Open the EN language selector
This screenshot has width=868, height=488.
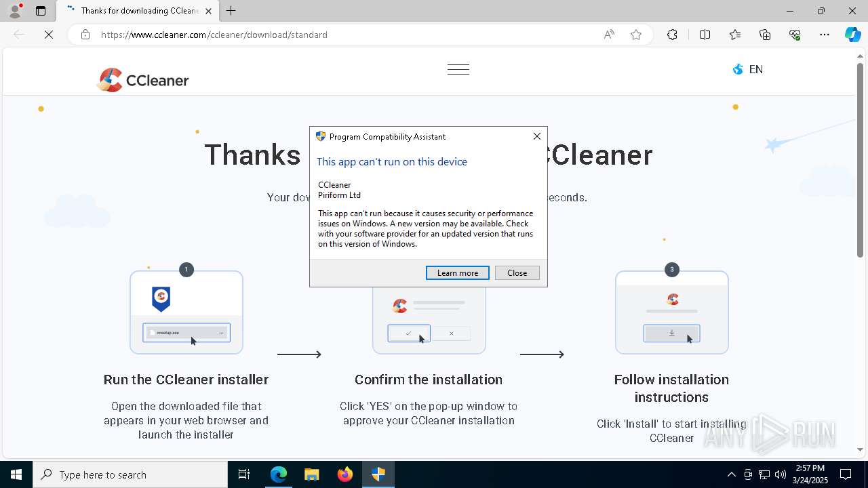748,69
